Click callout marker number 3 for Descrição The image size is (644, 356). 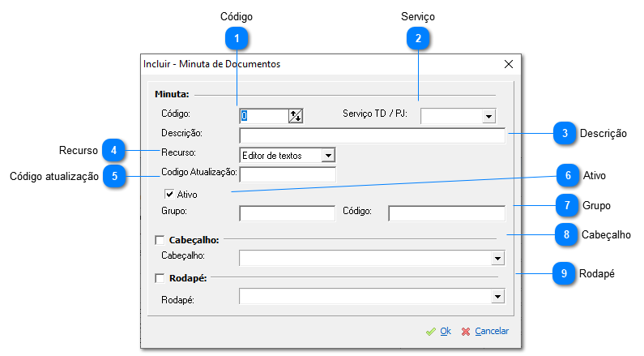(x=565, y=133)
